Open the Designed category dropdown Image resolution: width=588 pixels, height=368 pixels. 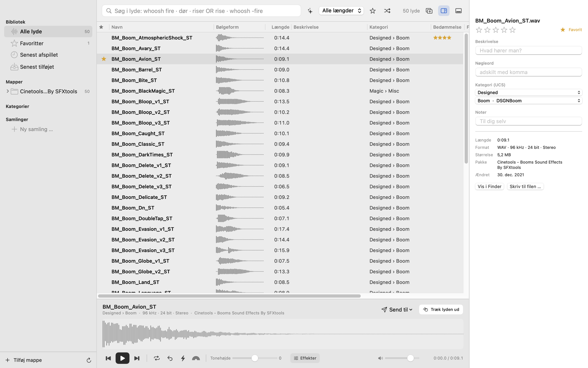pyautogui.click(x=529, y=93)
